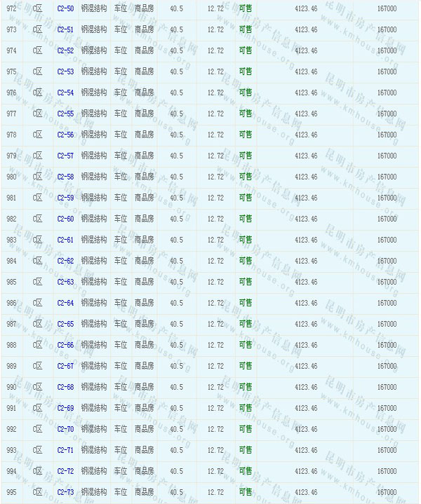
Task: Select the C2-66 unit link
Action: point(65,345)
